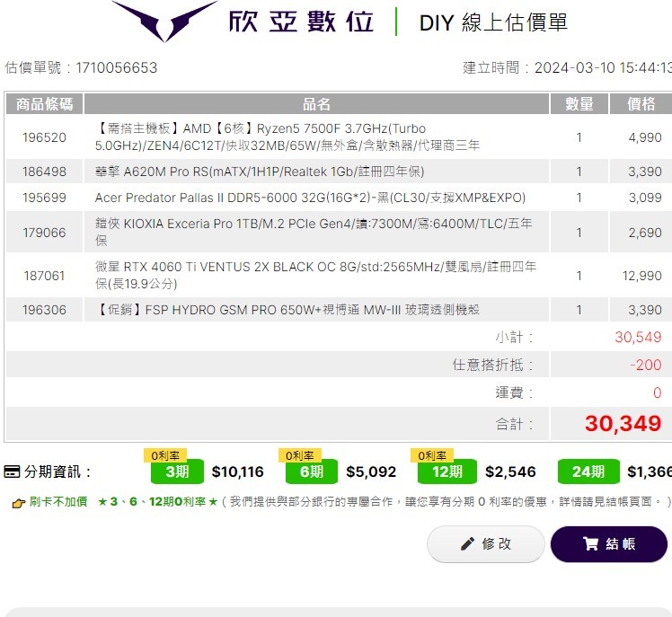Click the DIY 線上估價單 title
This screenshot has height=617, width=672.
tap(493, 22)
